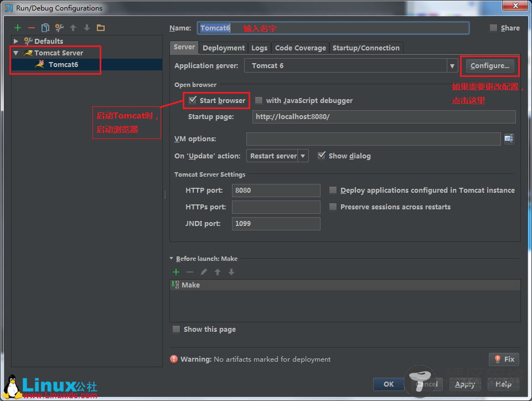Move before-launch task up

pos(218,272)
